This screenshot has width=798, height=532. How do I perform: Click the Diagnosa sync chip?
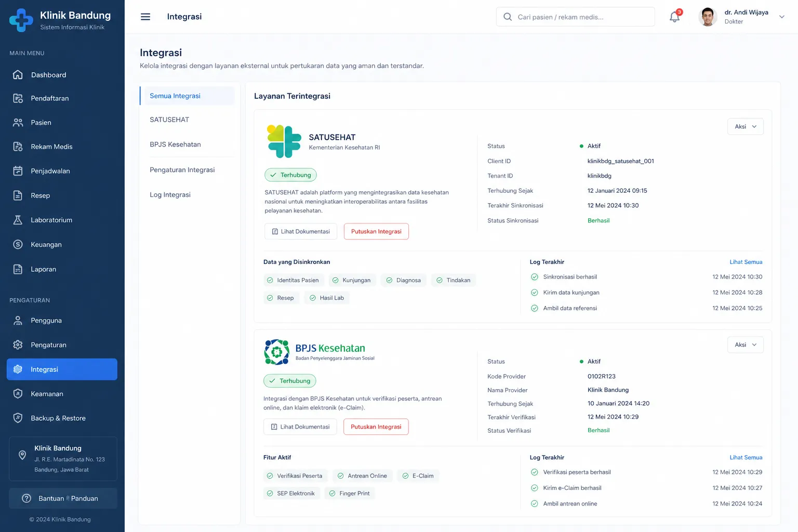pos(404,280)
